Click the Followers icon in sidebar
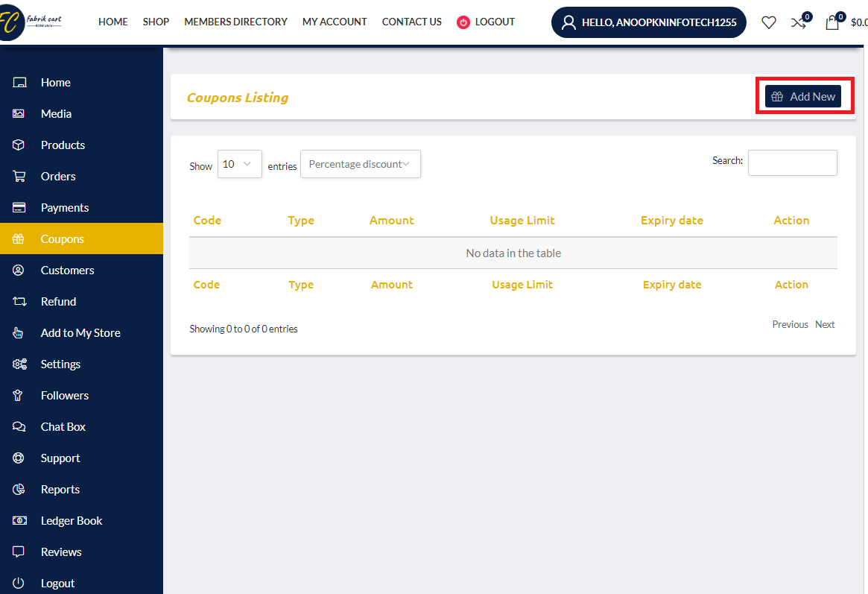Screen dimensions: 868x594 point(18,395)
